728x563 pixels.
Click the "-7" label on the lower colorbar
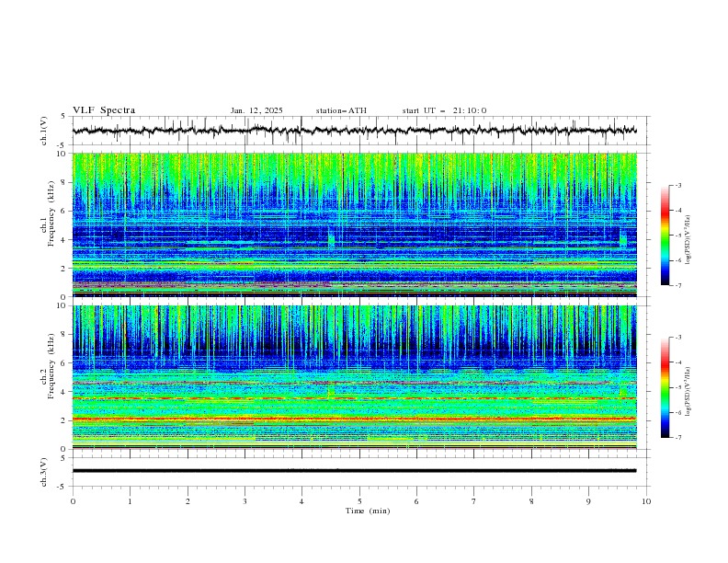677,437
